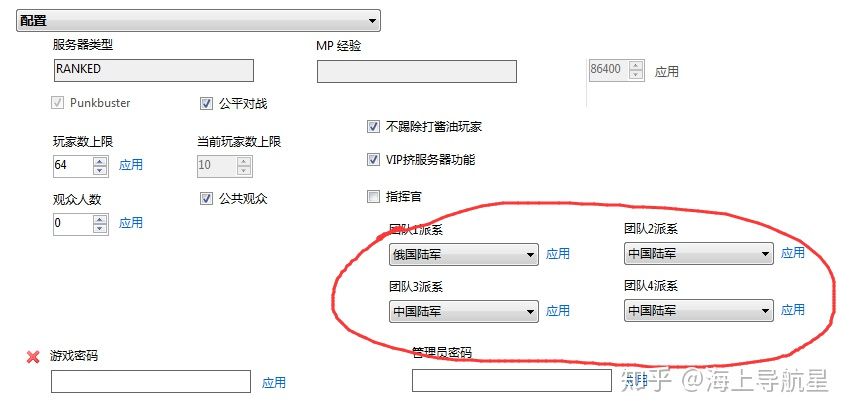
Task: Toggle the 公平对战 checkbox
Action: (x=206, y=104)
